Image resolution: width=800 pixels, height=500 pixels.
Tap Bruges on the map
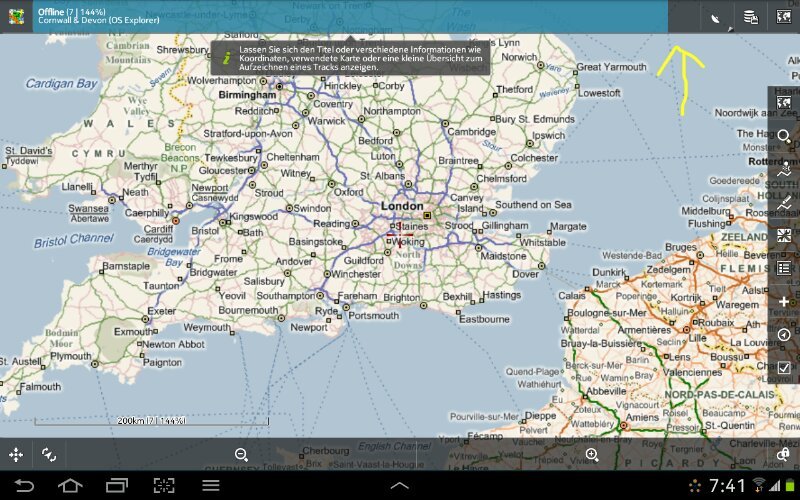coord(681,247)
